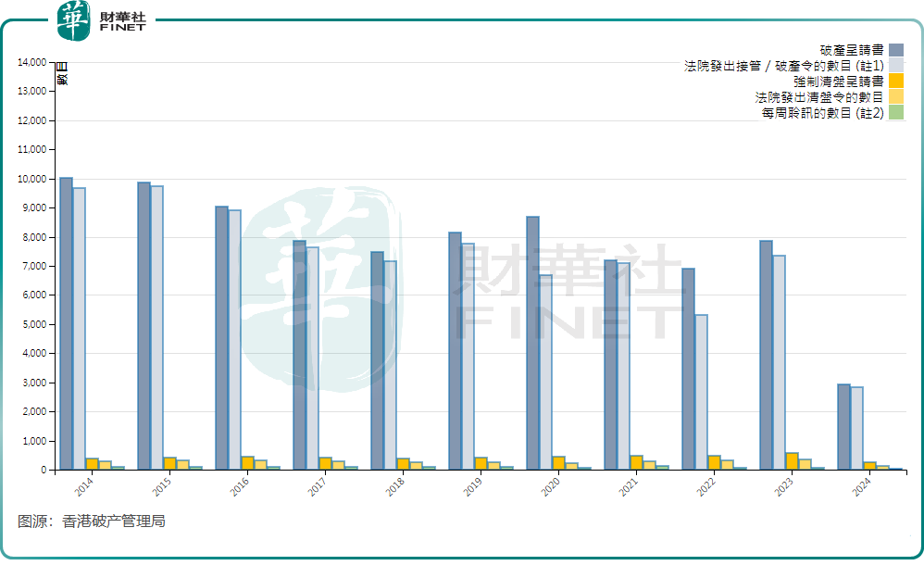The width and height of the screenshot is (924, 578).
Task: Select legend label 每周聆訊的數目 (註2)
Action: (x=822, y=112)
